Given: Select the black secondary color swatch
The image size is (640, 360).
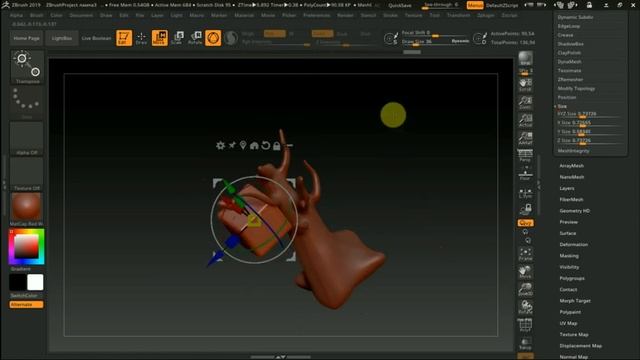Looking at the screenshot, I should pyautogui.click(x=18, y=282).
